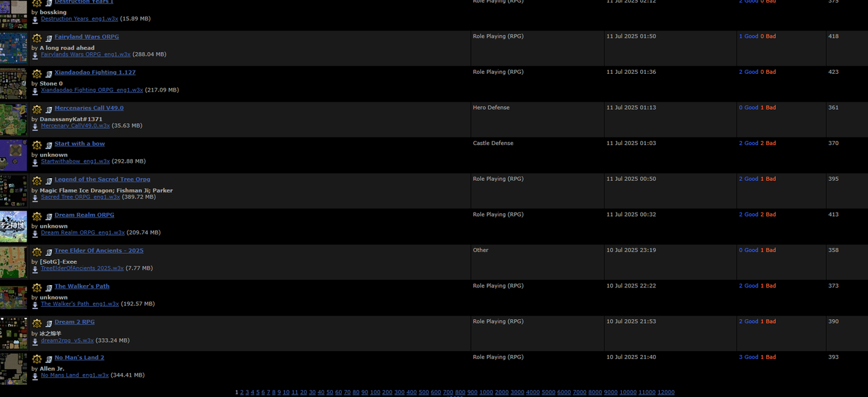868x397 pixels.
Task: Click the scroll icon beside Mercenaries Call V49.0
Action: click(49, 110)
